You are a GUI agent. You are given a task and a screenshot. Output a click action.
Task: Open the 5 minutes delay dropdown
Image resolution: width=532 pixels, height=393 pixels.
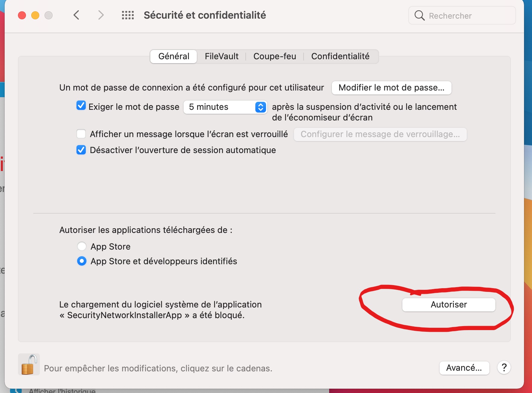pyautogui.click(x=225, y=107)
